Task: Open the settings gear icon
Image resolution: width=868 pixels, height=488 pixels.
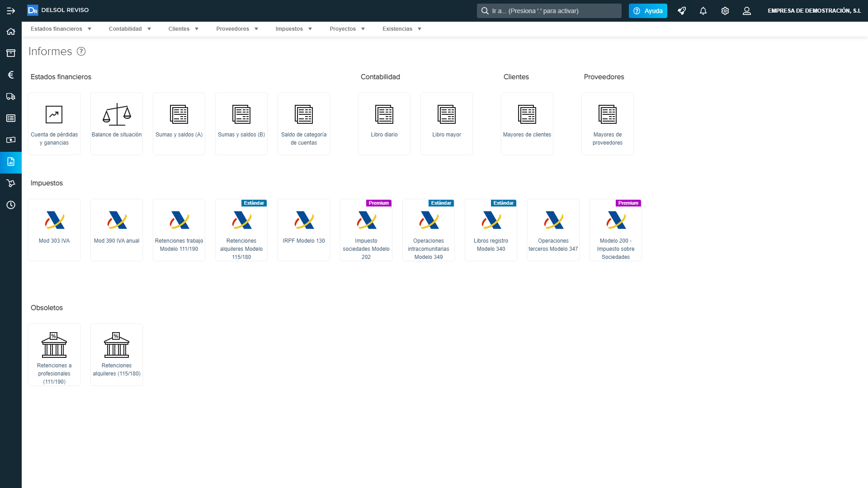Action: point(725,11)
